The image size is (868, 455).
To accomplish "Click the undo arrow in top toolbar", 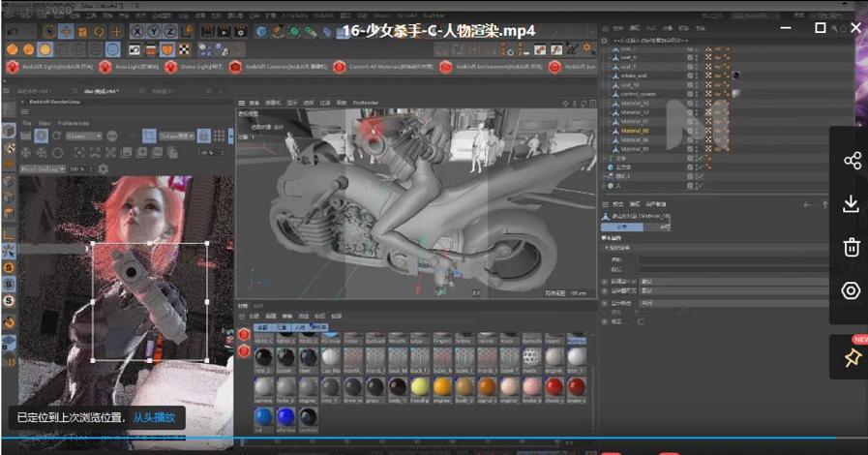I will (x=13, y=32).
